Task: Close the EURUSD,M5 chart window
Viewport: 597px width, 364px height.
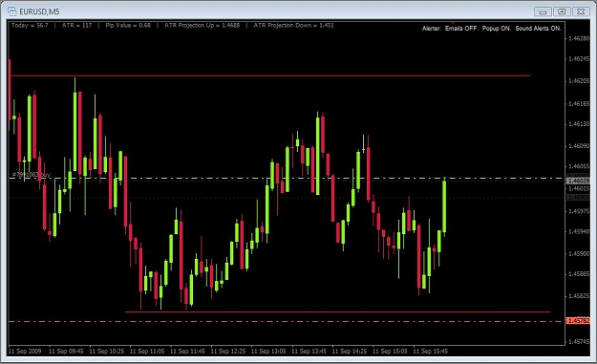Action: [x=581, y=11]
